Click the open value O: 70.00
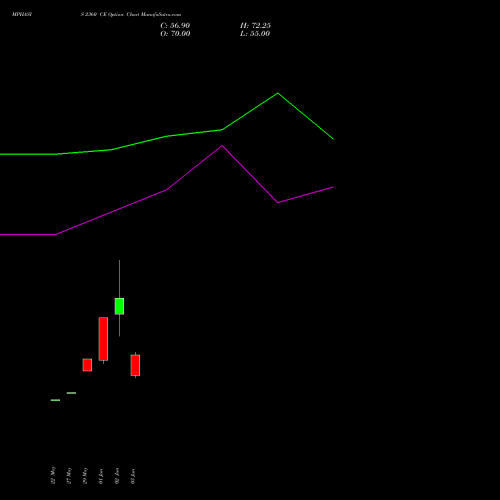 pos(175,34)
